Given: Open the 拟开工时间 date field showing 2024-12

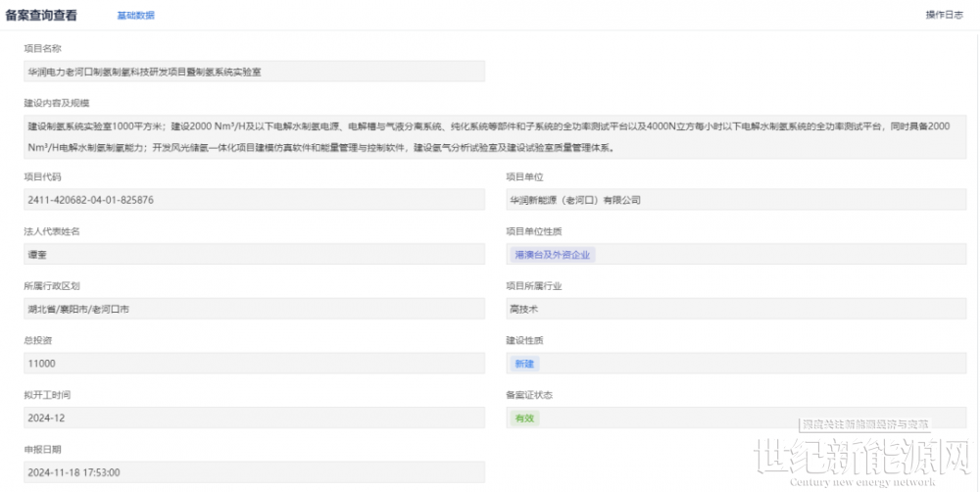Looking at the screenshot, I should pos(254,418).
